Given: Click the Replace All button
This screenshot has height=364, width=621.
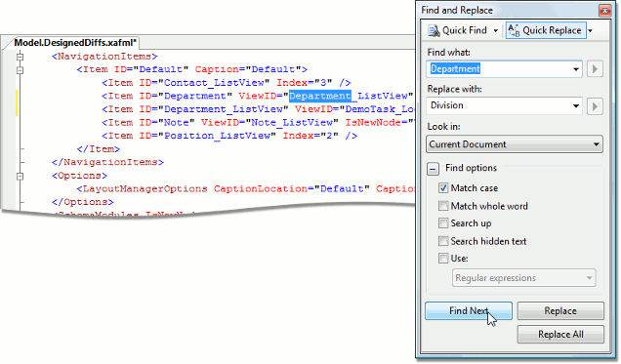Looking at the screenshot, I should [x=560, y=335].
